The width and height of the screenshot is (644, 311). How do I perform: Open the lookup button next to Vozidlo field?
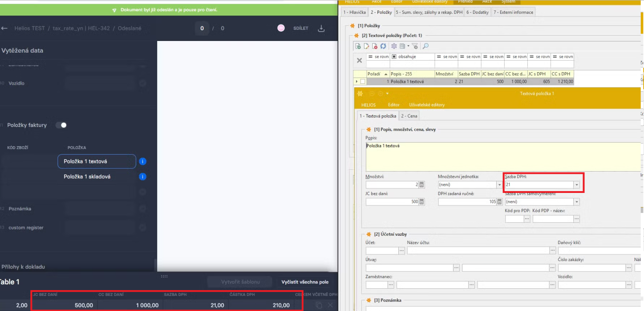tap(628, 285)
